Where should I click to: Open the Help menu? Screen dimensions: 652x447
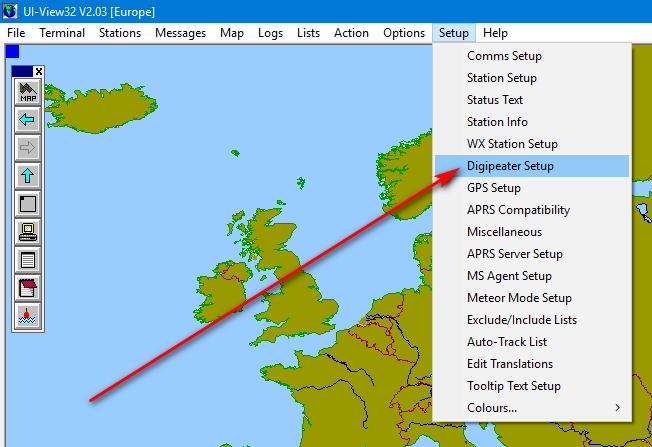[x=495, y=33]
